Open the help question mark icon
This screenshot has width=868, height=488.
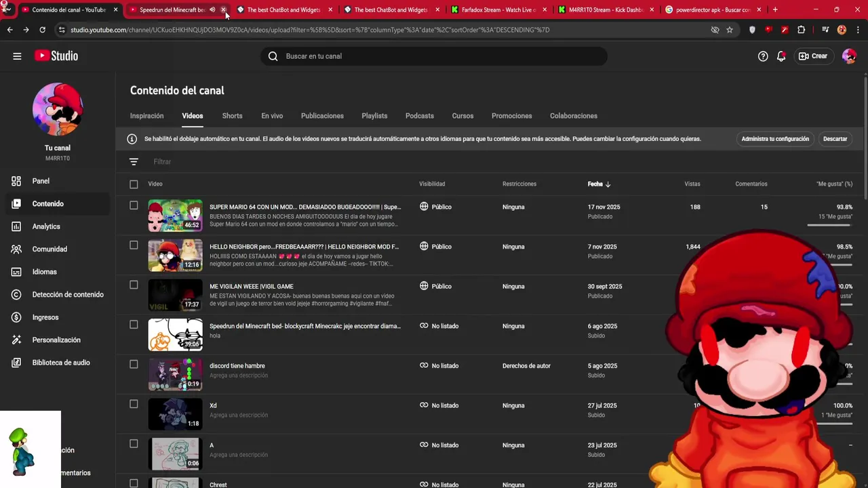(763, 56)
